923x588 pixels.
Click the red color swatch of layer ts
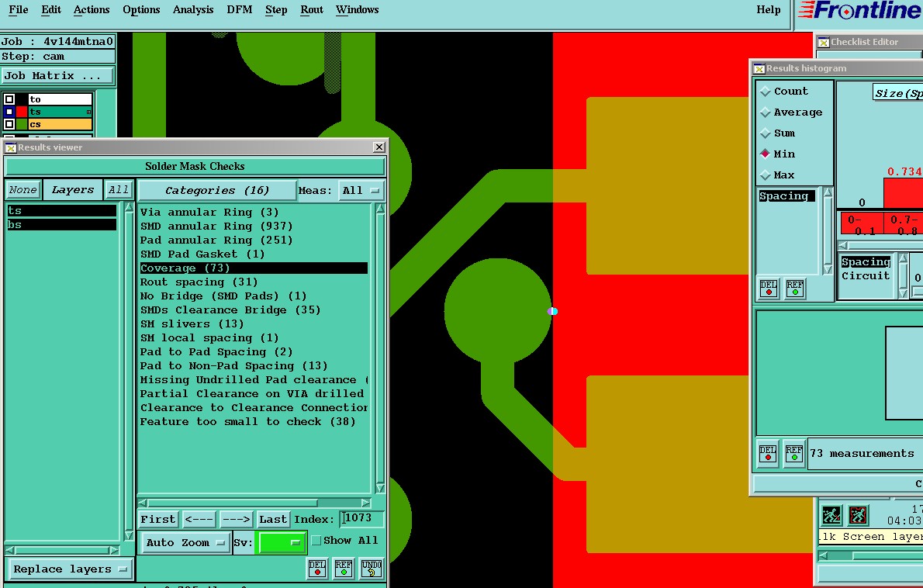click(x=22, y=112)
